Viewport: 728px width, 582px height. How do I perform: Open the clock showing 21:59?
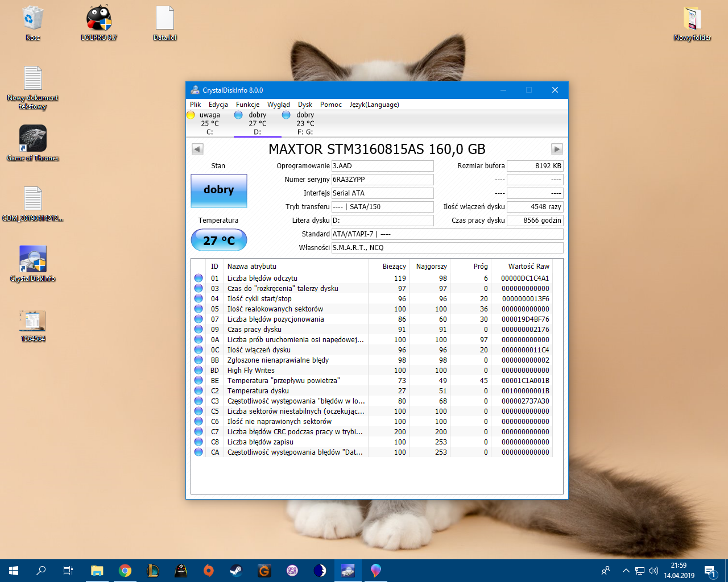(679, 571)
